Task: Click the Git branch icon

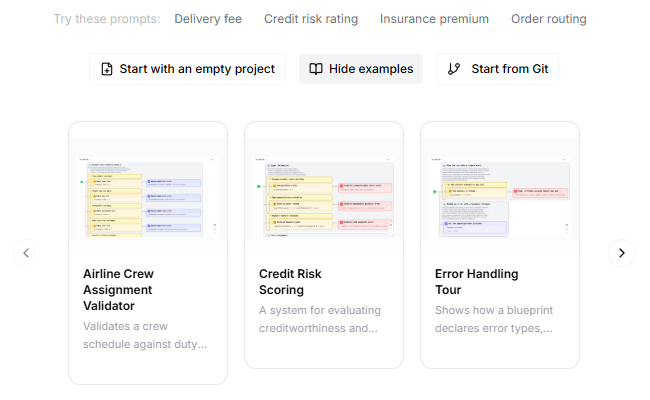Action: [454, 69]
